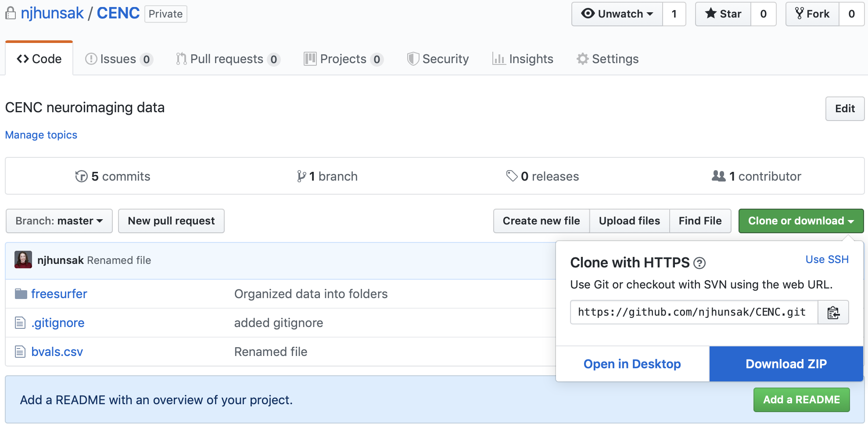Click the star count of 0
Image resolution: width=868 pixels, height=427 pixels.
[764, 14]
